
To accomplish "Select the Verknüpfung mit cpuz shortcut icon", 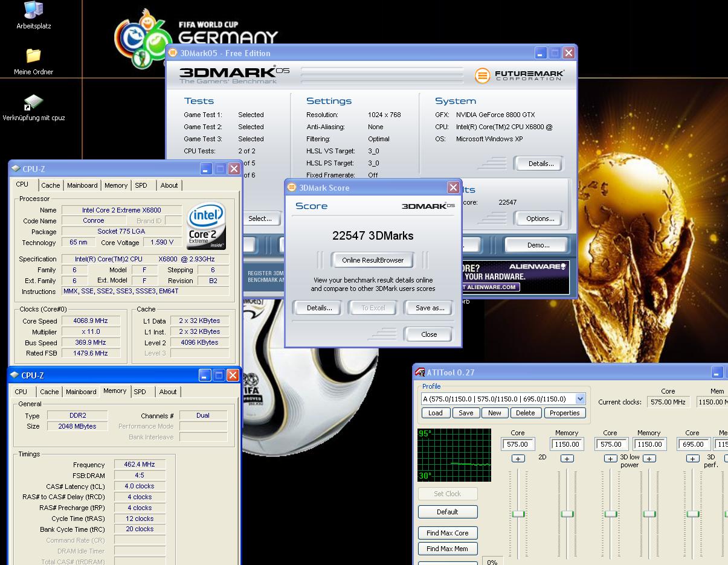I will click(33, 102).
